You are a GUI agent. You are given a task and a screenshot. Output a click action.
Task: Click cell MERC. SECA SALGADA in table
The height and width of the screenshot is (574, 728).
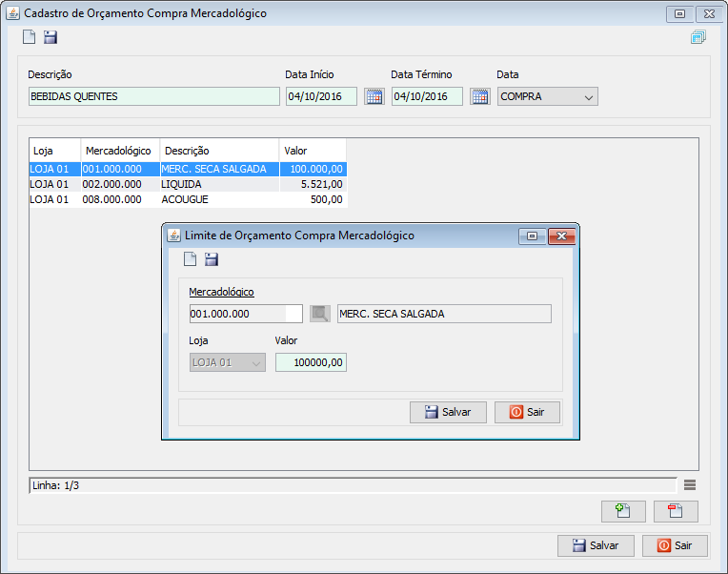pos(219,169)
